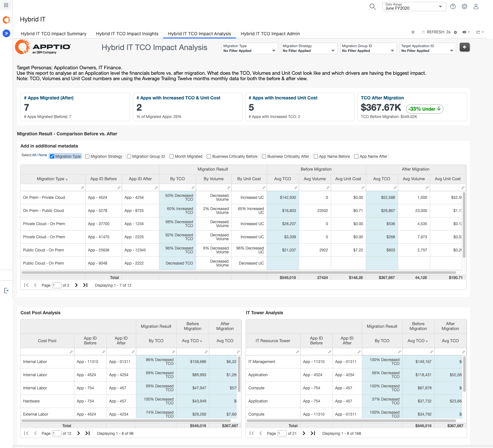Open the settings gear in header

(x=464, y=7)
